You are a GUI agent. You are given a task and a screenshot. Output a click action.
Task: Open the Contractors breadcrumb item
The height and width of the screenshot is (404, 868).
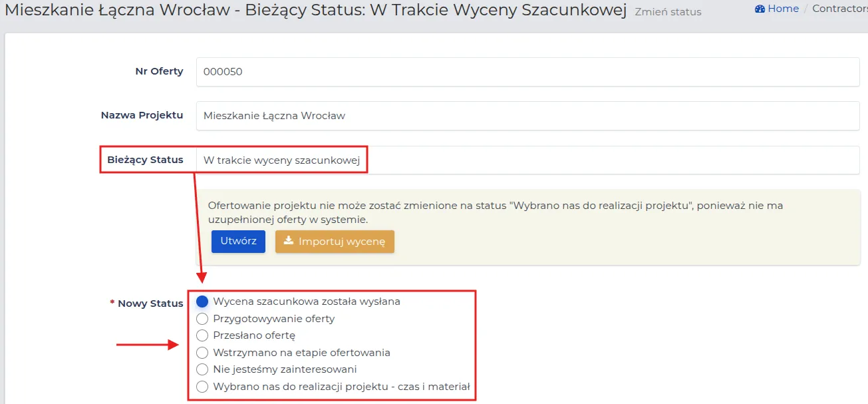pos(840,9)
